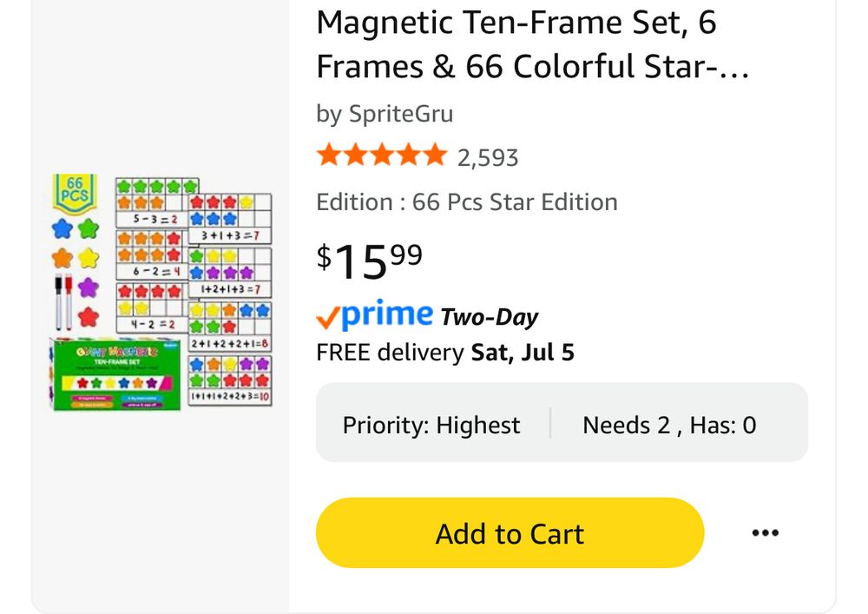Click the Two-Day shipping label

click(x=490, y=317)
